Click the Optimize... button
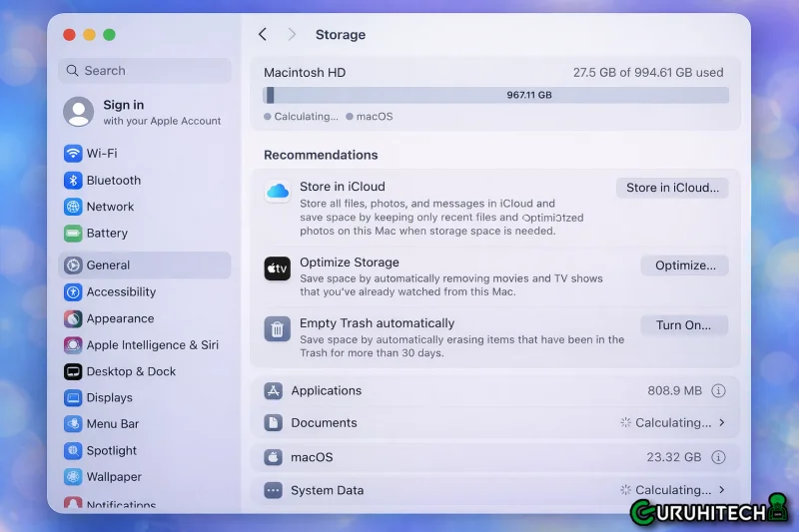 tap(685, 266)
